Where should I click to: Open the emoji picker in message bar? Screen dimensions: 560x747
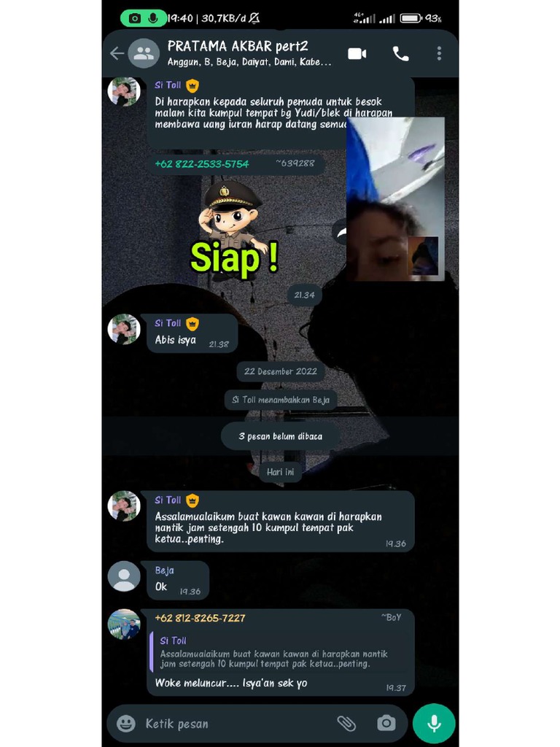(125, 724)
